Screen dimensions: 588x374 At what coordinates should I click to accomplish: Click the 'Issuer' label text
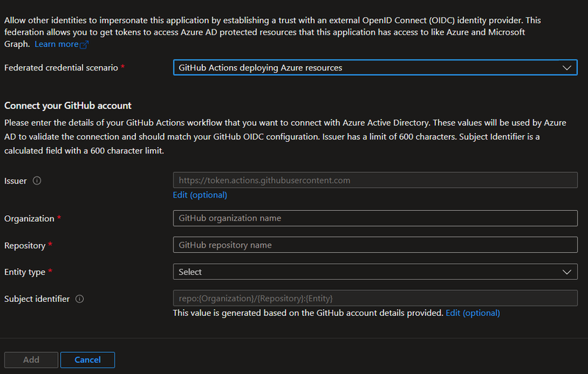tap(15, 181)
